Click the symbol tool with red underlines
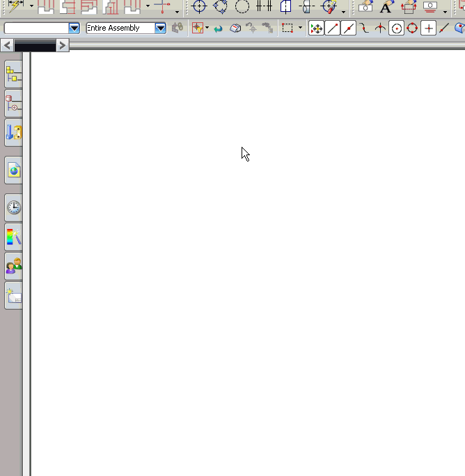The height and width of the screenshot is (476, 465). point(430,6)
